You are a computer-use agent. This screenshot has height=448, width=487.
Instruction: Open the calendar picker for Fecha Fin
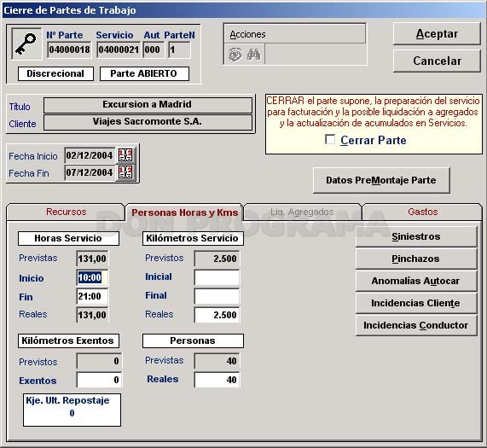pos(125,172)
